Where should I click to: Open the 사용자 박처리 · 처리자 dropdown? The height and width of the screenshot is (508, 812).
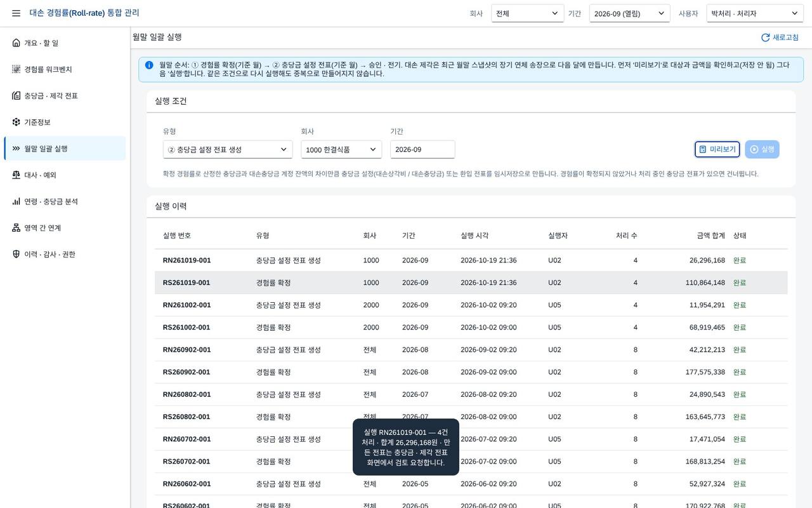coord(755,13)
